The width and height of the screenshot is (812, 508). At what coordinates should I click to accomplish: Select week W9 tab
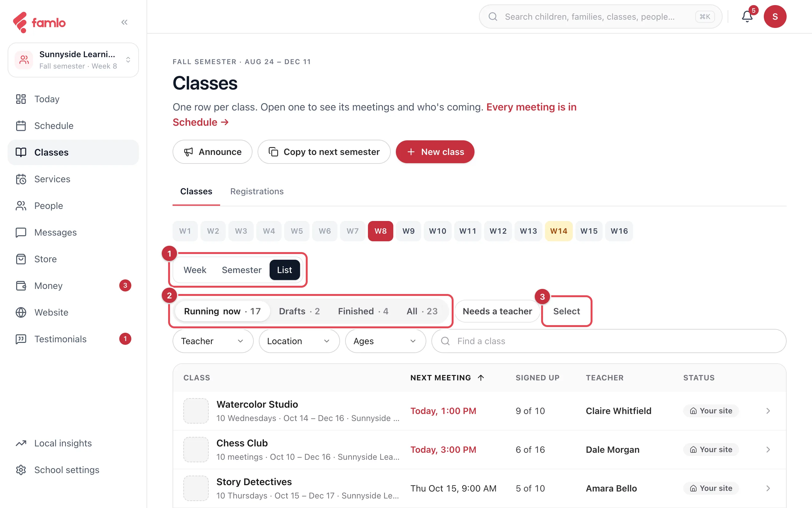(x=408, y=231)
